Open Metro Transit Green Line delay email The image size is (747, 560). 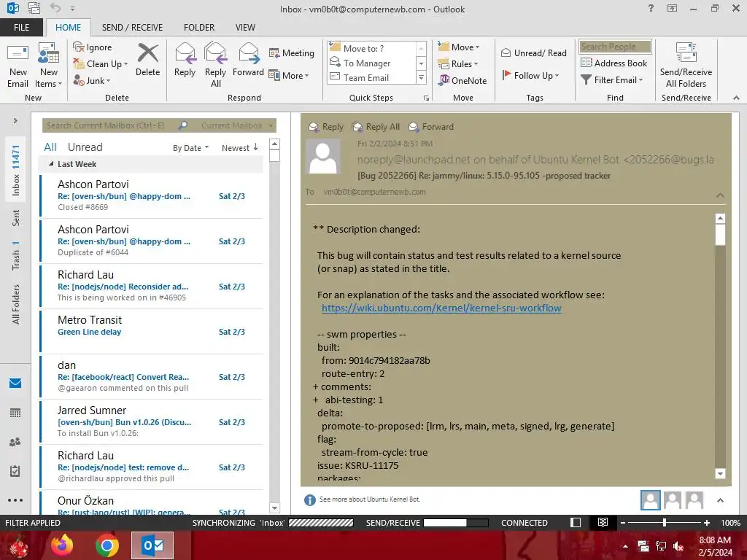[x=152, y=332]
